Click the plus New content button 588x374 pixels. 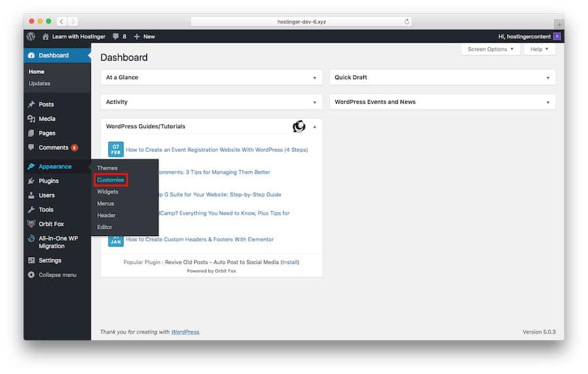[144, 37]
